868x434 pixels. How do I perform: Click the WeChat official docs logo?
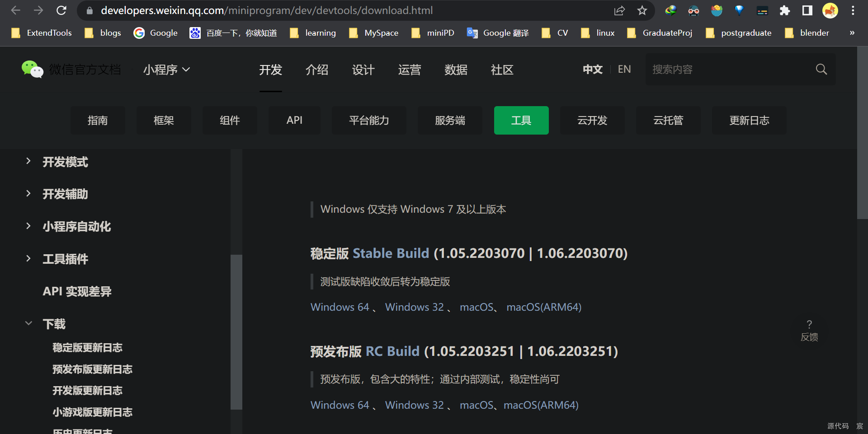[x=33, y=69]
